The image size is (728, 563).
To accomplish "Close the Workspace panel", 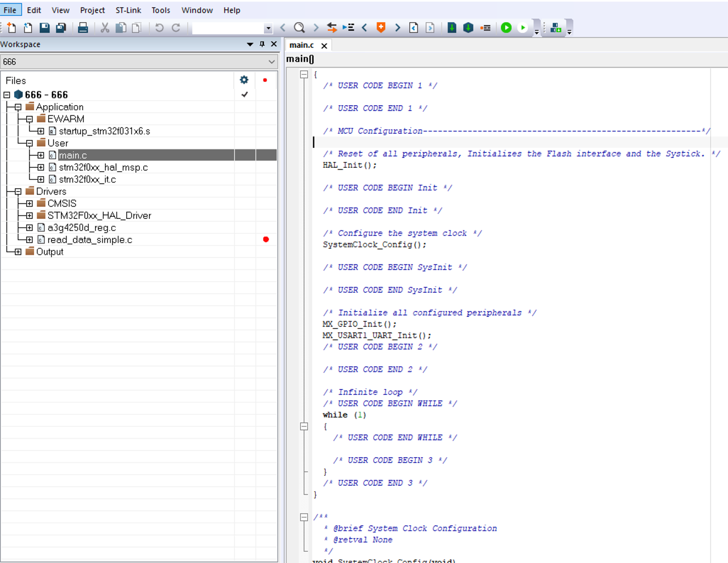I will point(274,44).
